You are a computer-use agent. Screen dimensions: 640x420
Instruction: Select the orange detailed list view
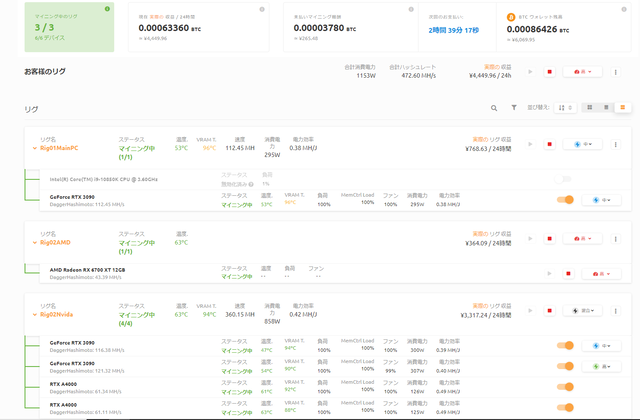click(622, 107)
